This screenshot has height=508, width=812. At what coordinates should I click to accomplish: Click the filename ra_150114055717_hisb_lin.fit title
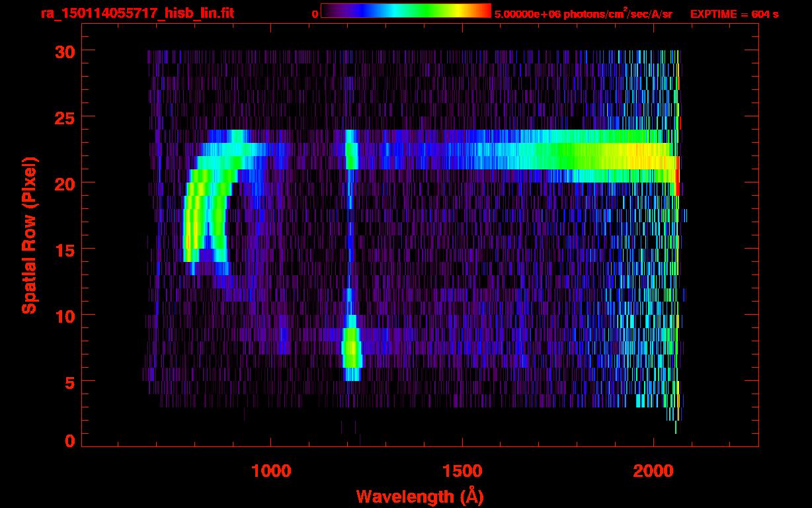tap(136, 13)
